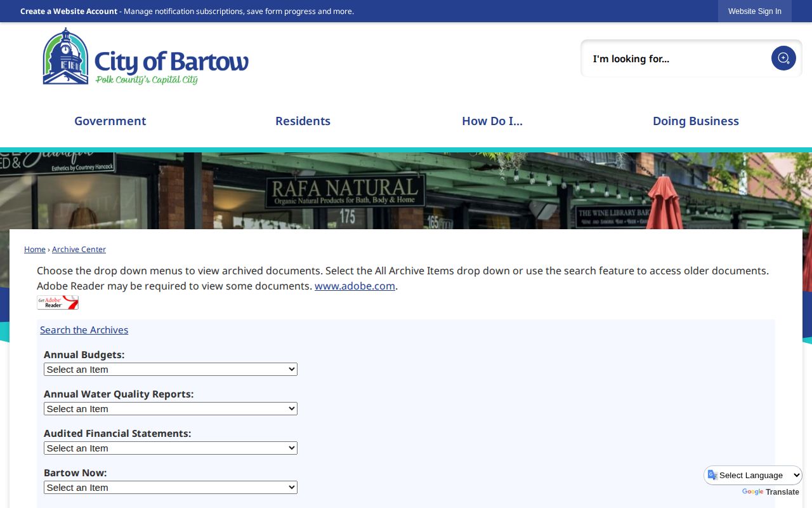Open the Select Language dropdown
Image resolution: width=812 pixels, height=508 pixels.
click(x=753, y=475)
